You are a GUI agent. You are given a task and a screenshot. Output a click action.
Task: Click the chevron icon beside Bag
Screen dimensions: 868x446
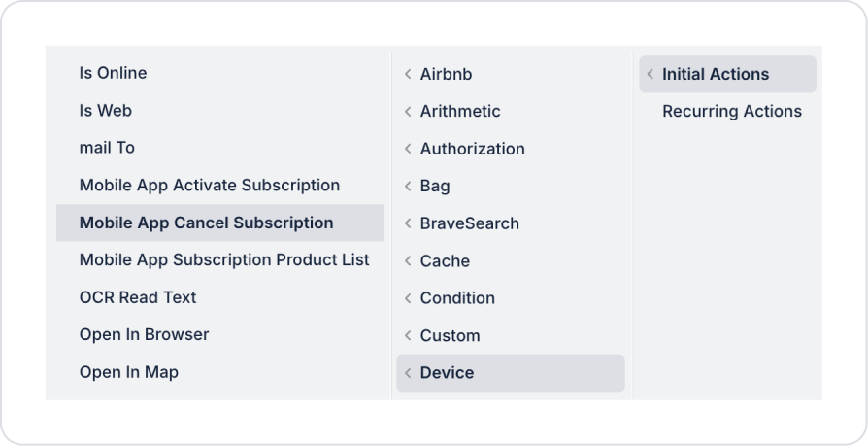tap(408, 187)
